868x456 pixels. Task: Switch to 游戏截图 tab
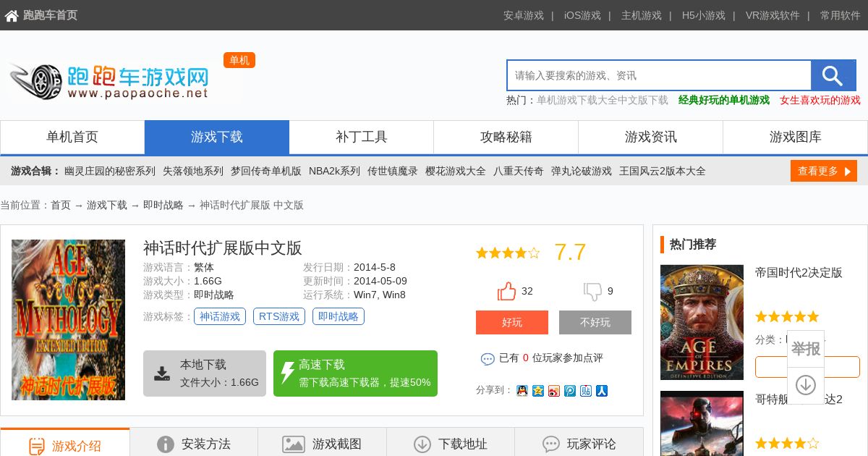322,443
